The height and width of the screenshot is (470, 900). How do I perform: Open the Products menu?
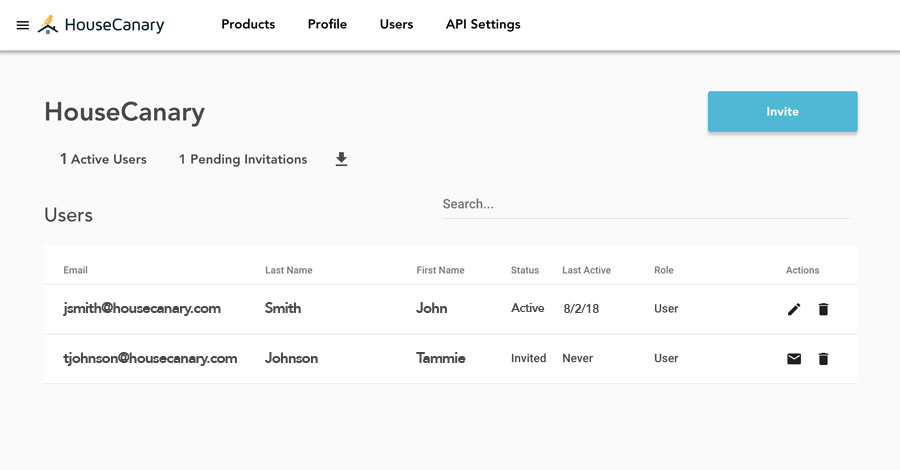coord(248,24)
